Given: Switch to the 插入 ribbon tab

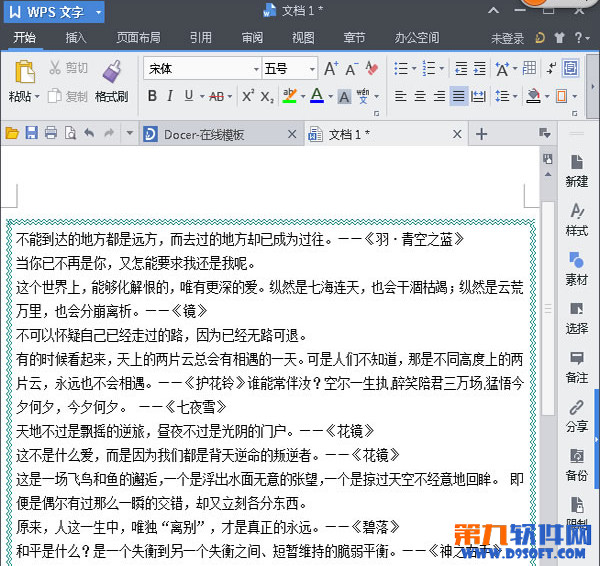Looking at the screenshot, I should pos(76,38).
